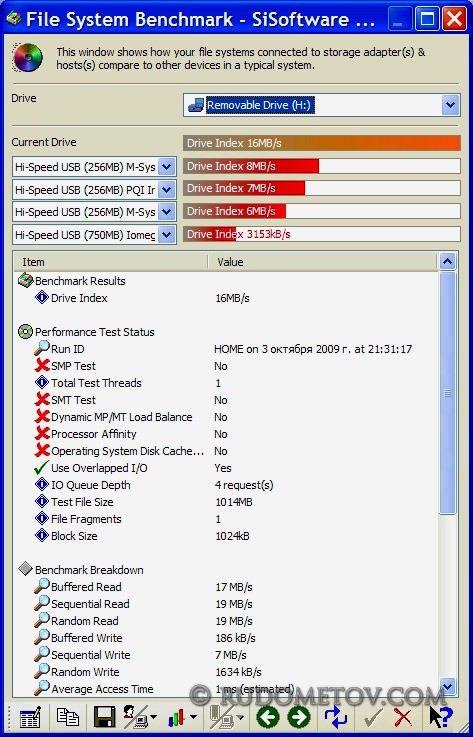Click the red X cancel icon
Screen dimensions: 473x737
click(403, 718)
